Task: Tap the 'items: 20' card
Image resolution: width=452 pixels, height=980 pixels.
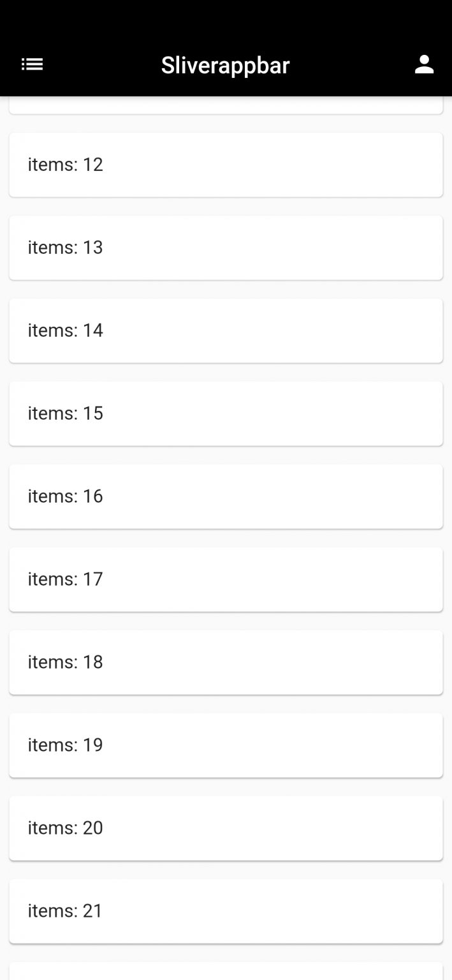Action: coord(226,828)
